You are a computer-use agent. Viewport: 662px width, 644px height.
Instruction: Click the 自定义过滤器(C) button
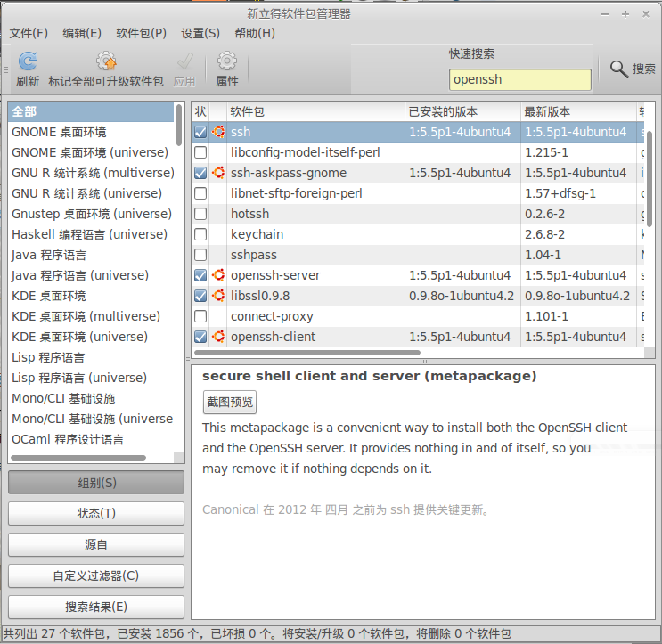click(96, 575)
